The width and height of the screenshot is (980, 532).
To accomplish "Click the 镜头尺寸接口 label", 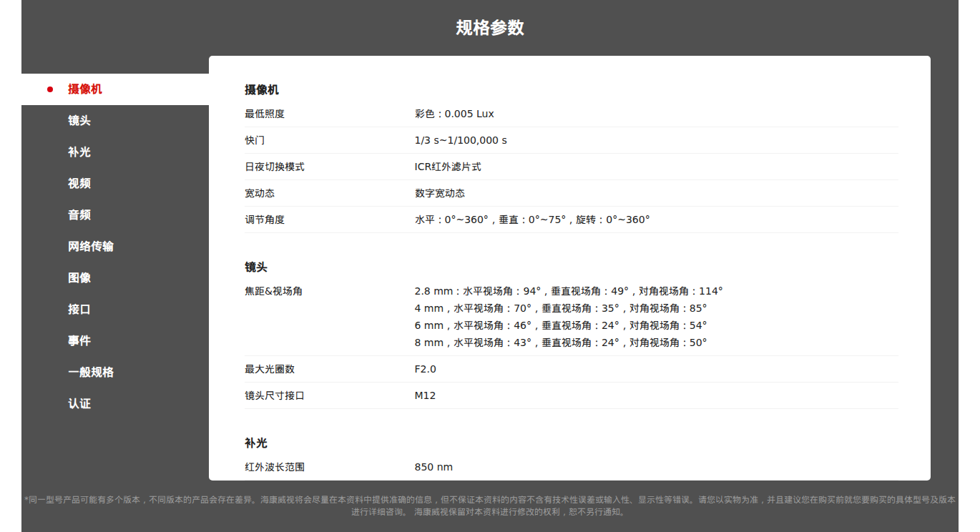I will click(x=275, y=395).
